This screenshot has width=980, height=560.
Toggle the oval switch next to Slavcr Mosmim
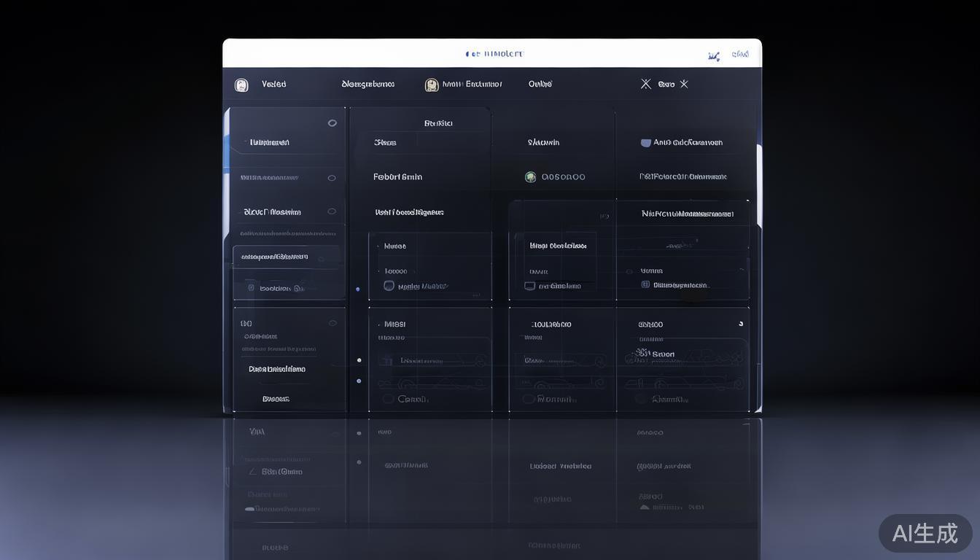[x=332, y=211]
